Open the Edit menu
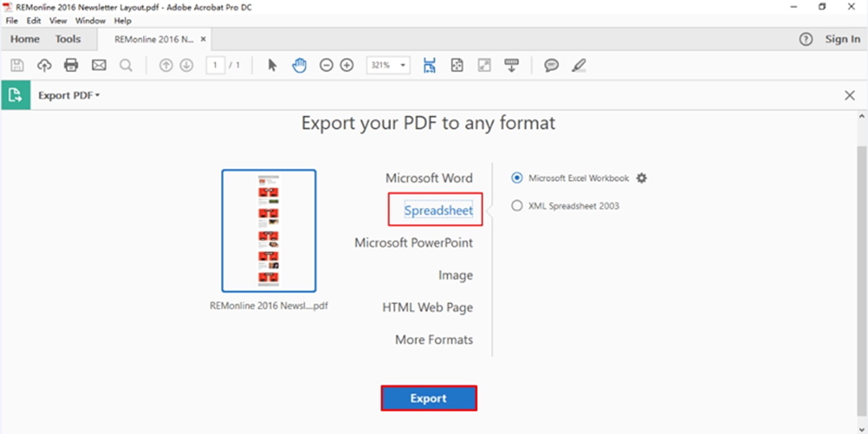 pos(33,21)
